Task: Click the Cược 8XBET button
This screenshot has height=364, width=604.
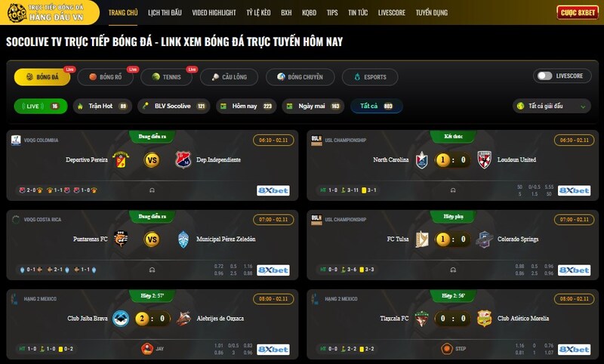Action: coord(578,13)
